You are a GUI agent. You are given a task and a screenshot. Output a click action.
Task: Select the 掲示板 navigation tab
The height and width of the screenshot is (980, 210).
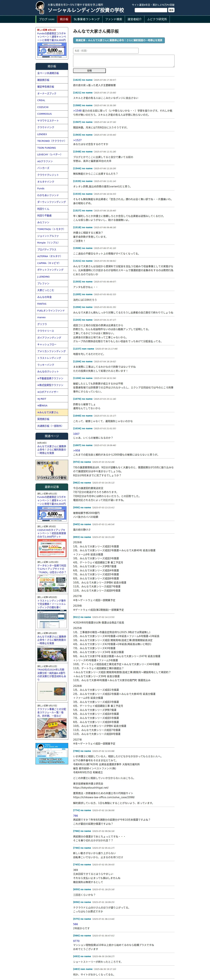(64, 19)
